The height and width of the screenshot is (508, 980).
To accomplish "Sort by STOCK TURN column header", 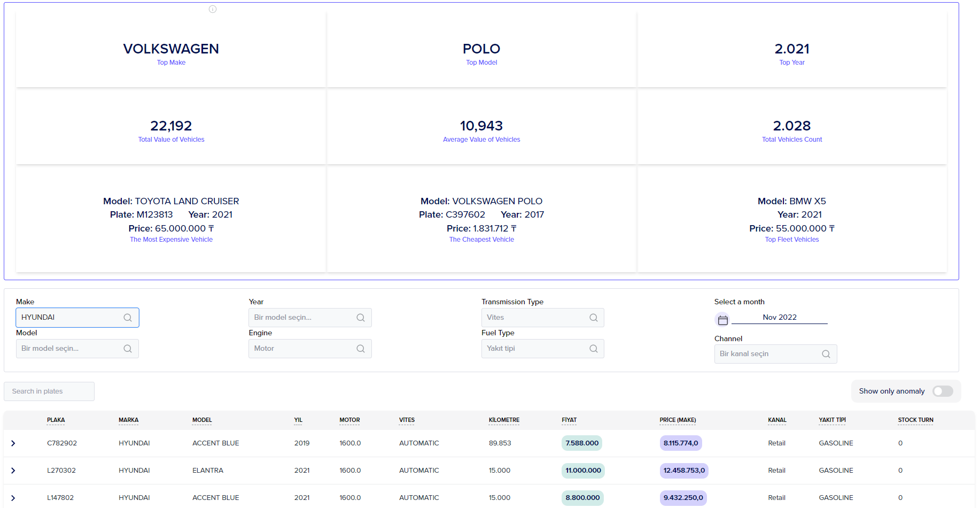I will click(x=915, y=420).
